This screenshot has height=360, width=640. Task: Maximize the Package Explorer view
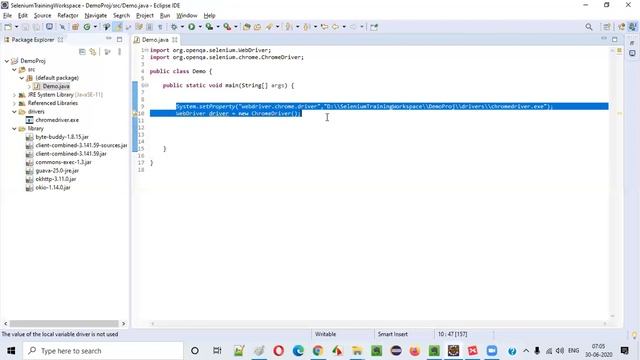[120, 39]
